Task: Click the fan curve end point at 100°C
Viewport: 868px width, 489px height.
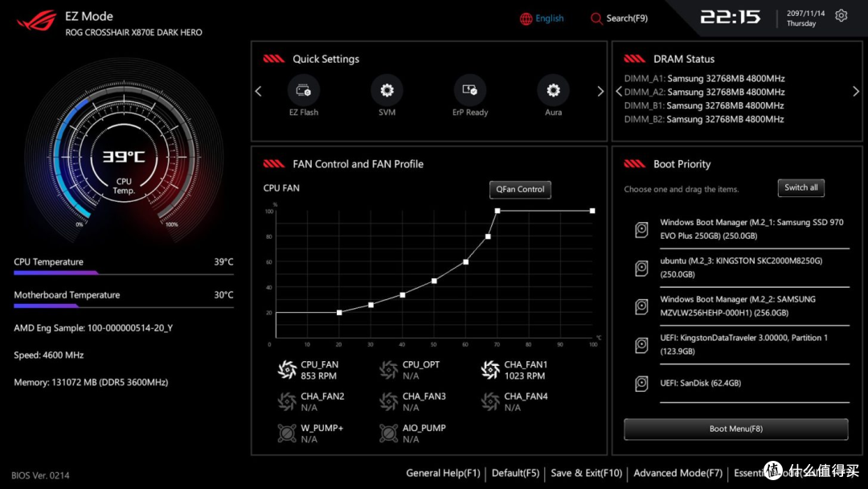Action: pos(592,211)
